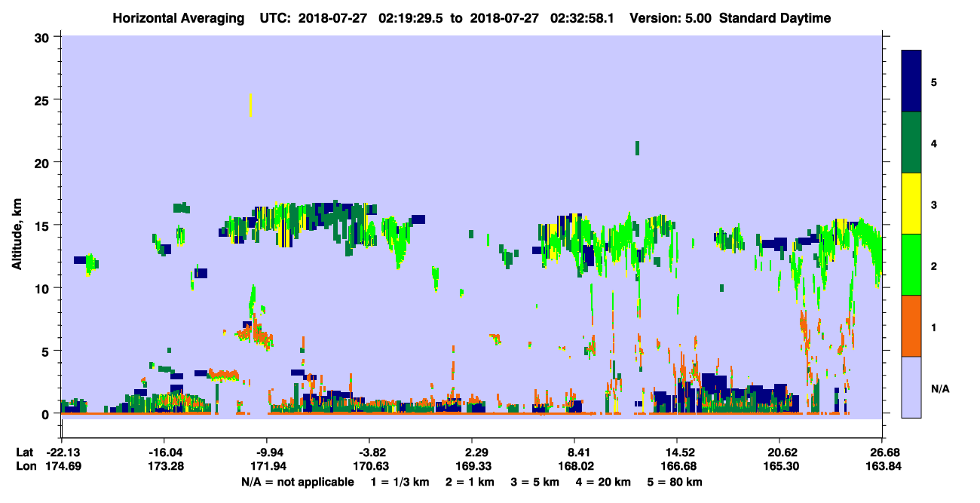
Task: Click longitude value 169.33
Action: pos(472,467)
